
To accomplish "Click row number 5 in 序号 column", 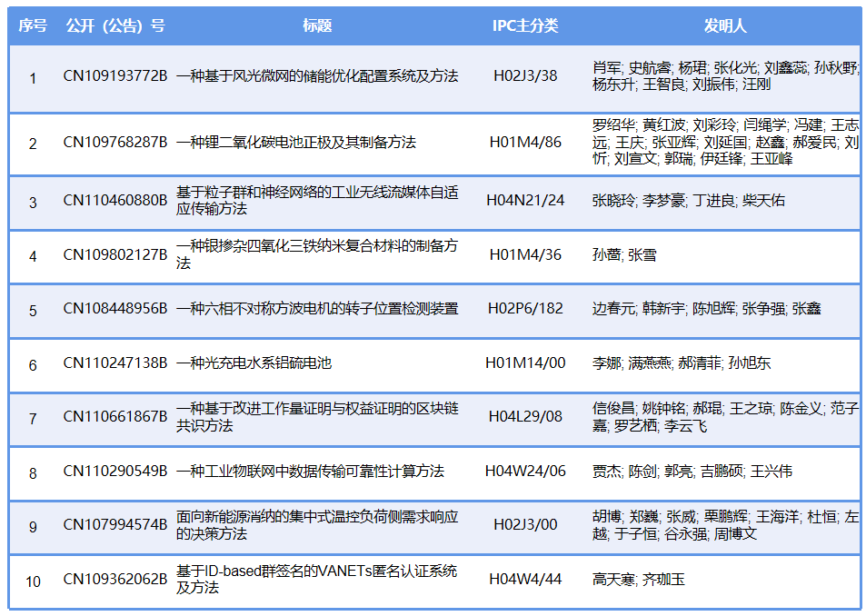I will click(x=33, y=311).
